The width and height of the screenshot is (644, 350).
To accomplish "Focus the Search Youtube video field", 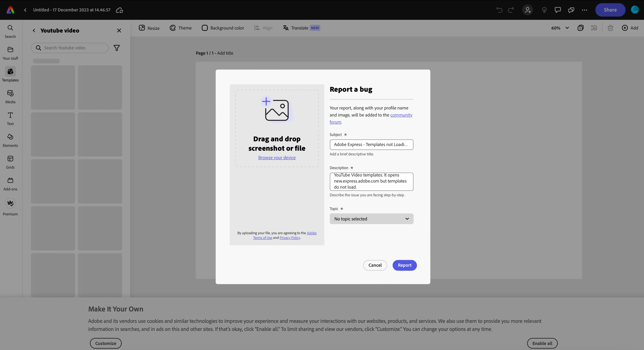I will [x=70, y=48].
